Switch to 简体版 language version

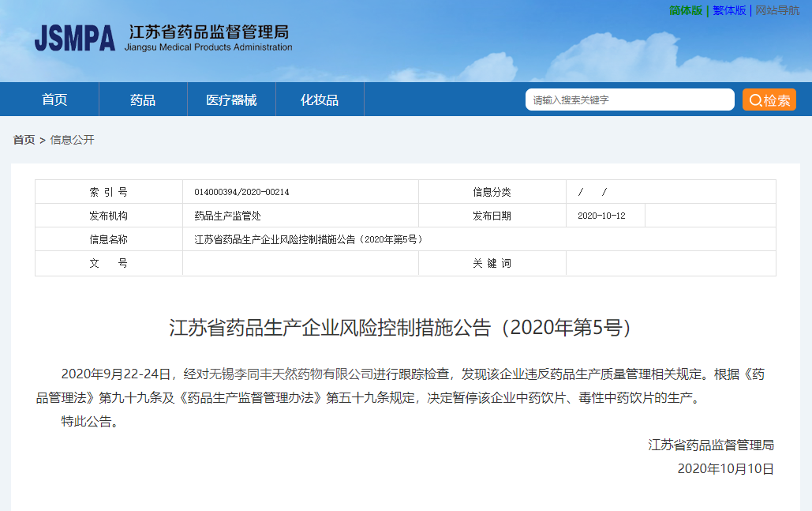coord(686,10)
